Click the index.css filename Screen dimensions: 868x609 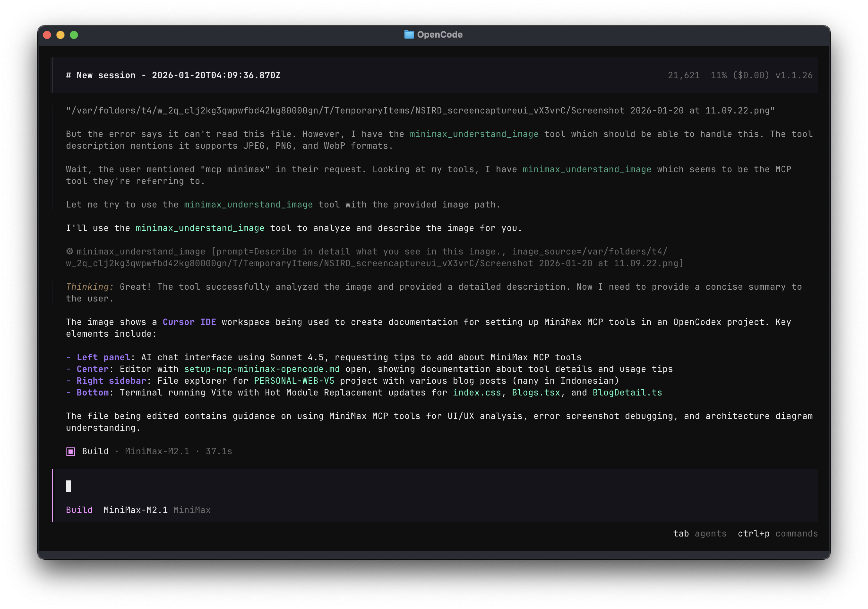point(477,392)
